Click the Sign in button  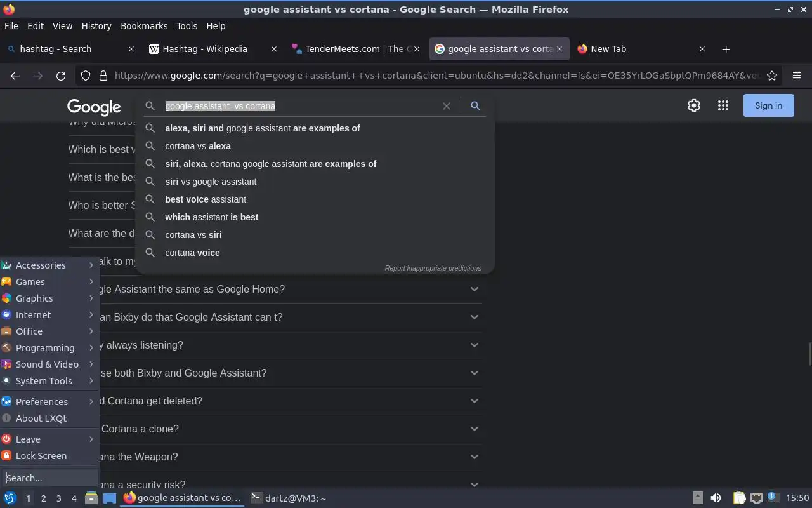click(768, 106)
